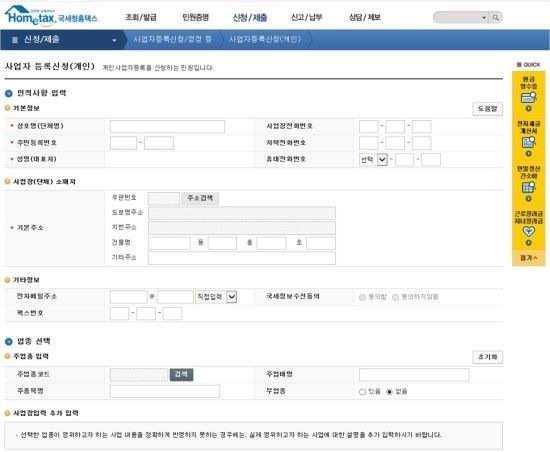Image resolution: width=550 pixels, height=452 pixels.
Task: Click the middle 팩스번호 field
Action: pos(146,313)
